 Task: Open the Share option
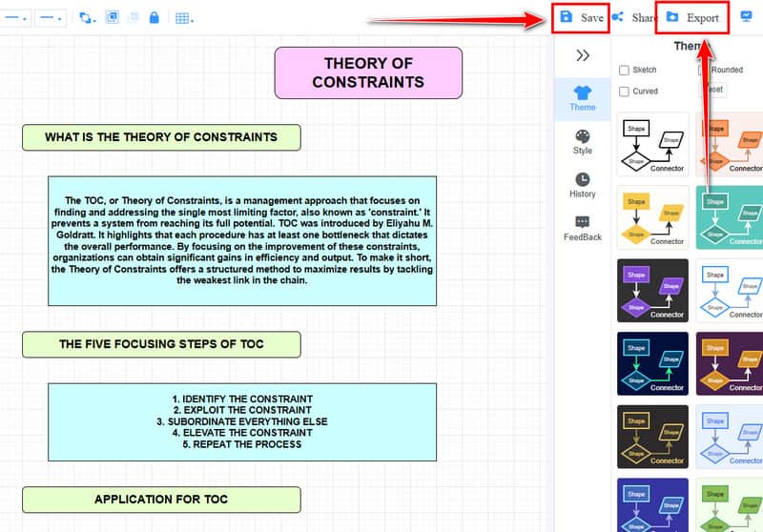[633, 17]
